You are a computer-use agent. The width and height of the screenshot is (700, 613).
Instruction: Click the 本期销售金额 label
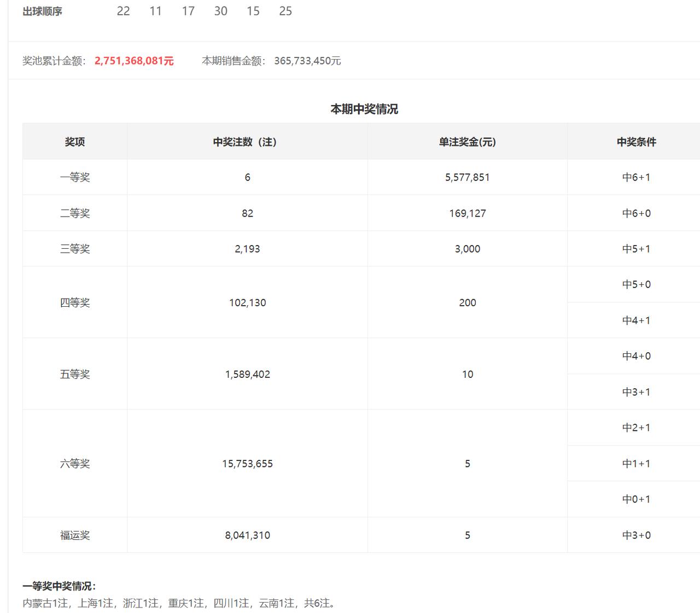pyautogui.click(x=234, y=61)
